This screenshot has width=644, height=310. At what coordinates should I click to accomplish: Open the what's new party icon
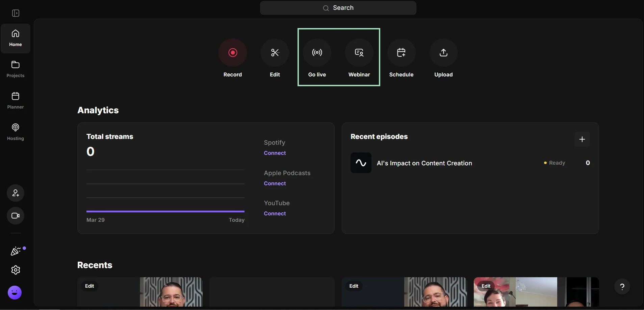coord(16,251)
